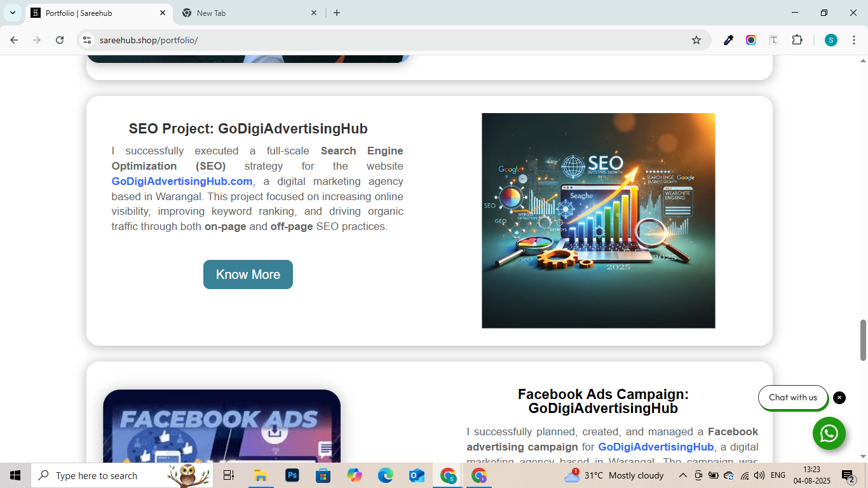Click the Know More button
Screen dimensions: 868x488
point(248,274)
